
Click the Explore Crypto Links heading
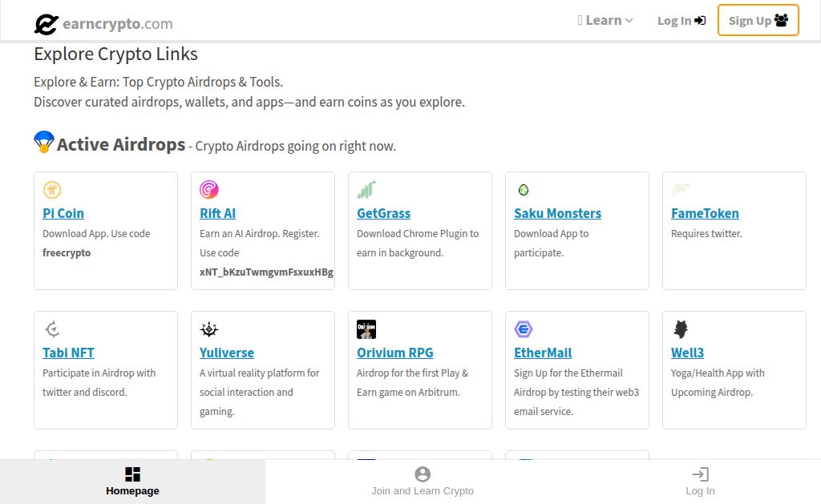point(115,54)
